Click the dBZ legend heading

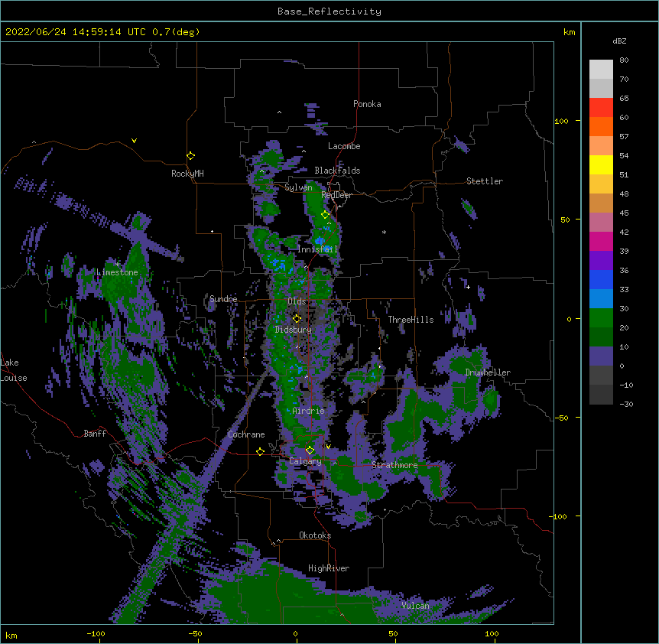619,41
